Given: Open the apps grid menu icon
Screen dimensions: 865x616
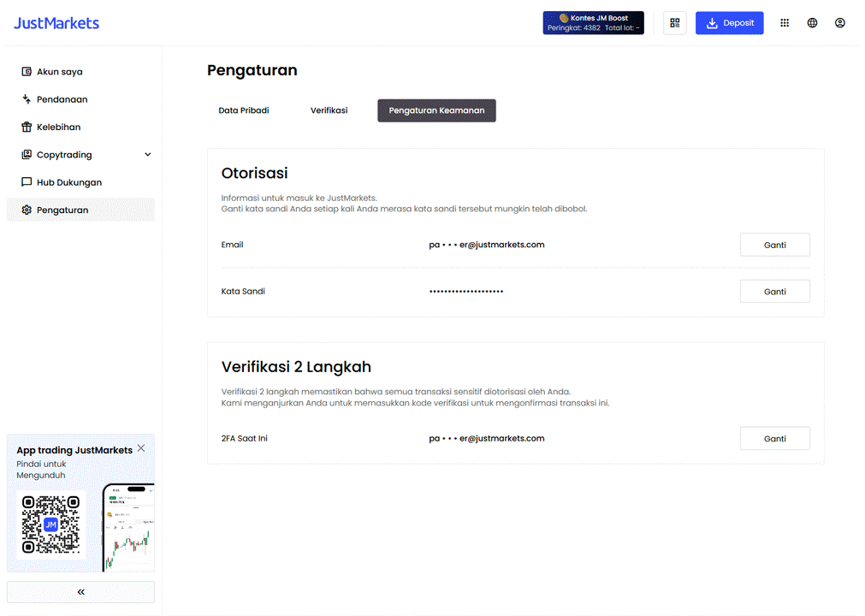Looking at the screenshot, I should (785, 22).
